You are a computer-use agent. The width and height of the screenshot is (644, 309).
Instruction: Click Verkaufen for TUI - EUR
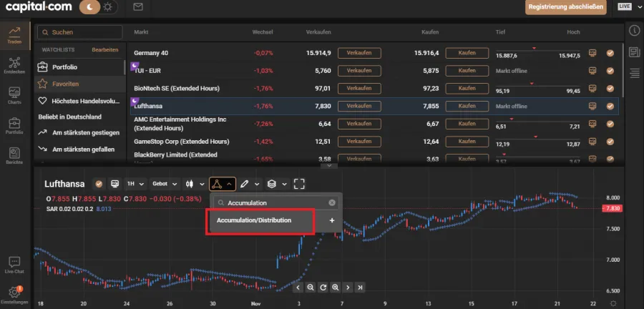pyautogui.click(x=359, y=71)
